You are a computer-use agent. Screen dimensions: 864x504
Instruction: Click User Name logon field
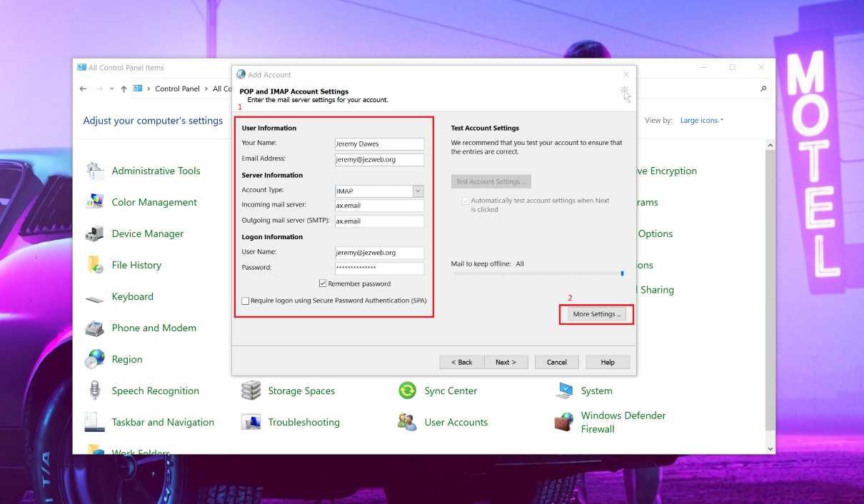coord(379,253)
